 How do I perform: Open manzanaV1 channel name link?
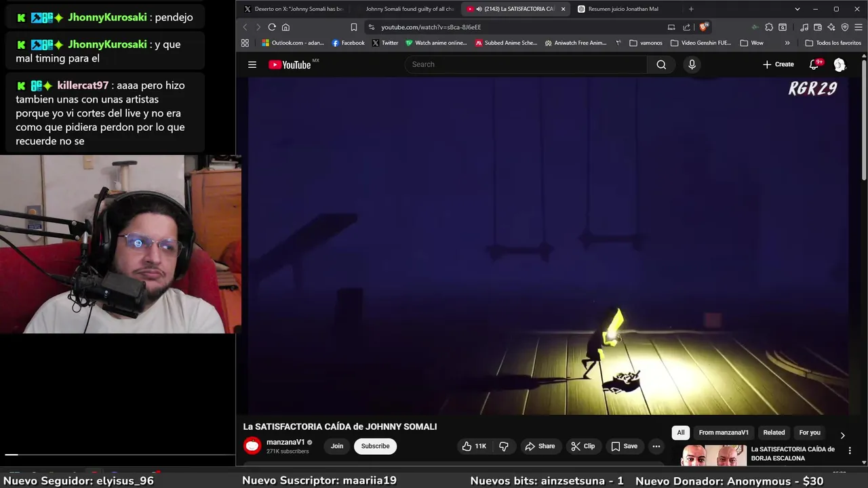click(x=285, y=442)
